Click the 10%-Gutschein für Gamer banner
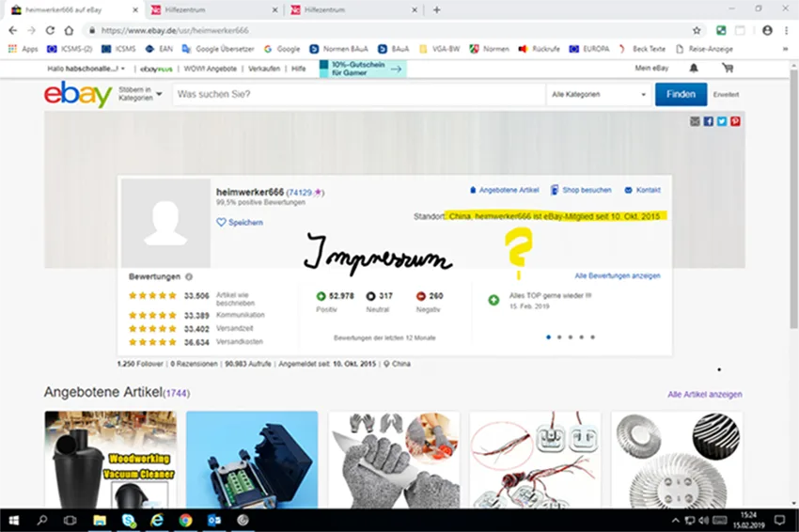Screen dimensions: 799x532 coord(363,69)
